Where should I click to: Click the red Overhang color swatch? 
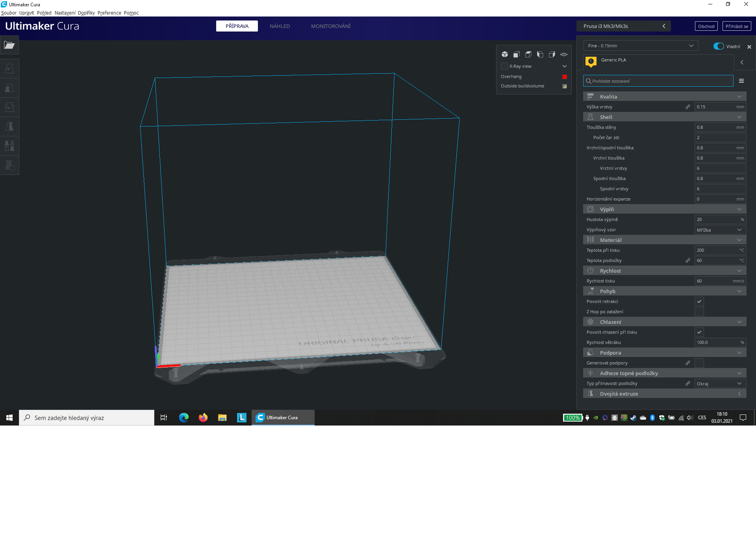coord(565,77)
